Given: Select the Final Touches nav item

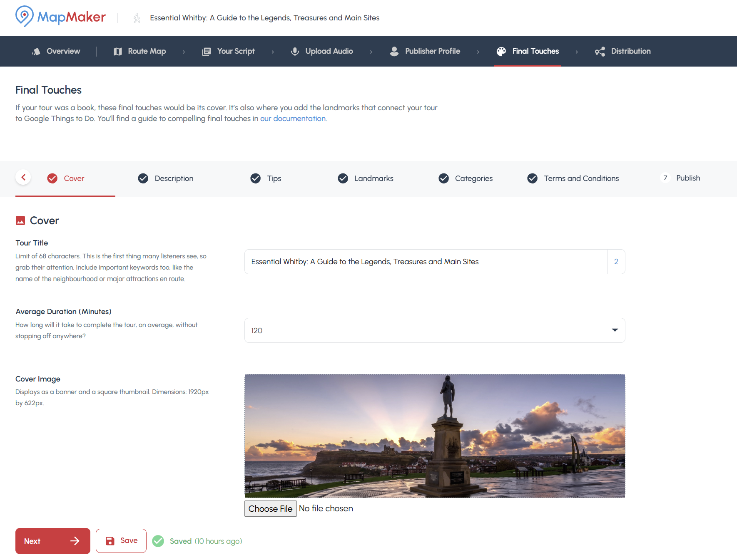Looking at the screenshot, I should tap(528, 51).
